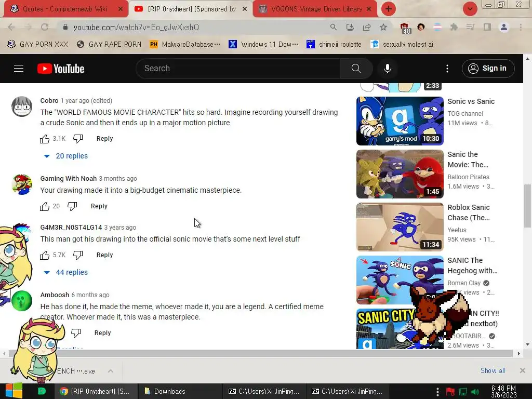Click the YouTube search magnifier button

(x=356, y=69)
